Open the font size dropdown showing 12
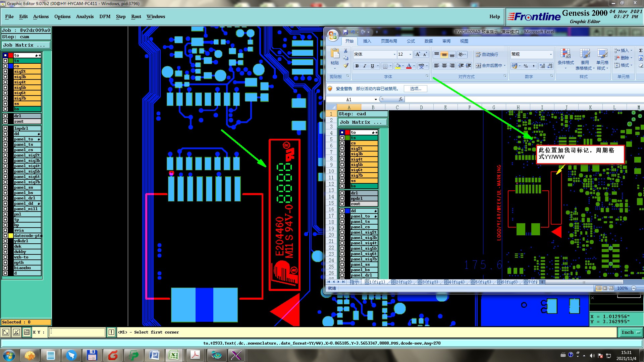 point(410,54)
